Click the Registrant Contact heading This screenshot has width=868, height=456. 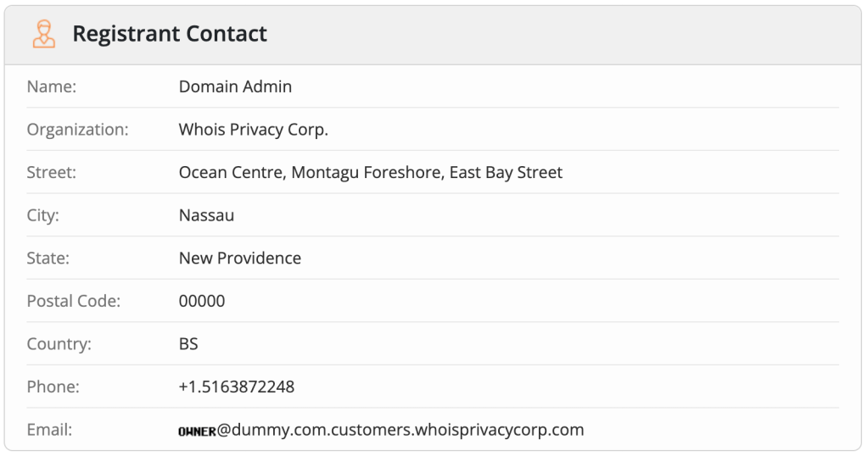(x=170, y=34)
